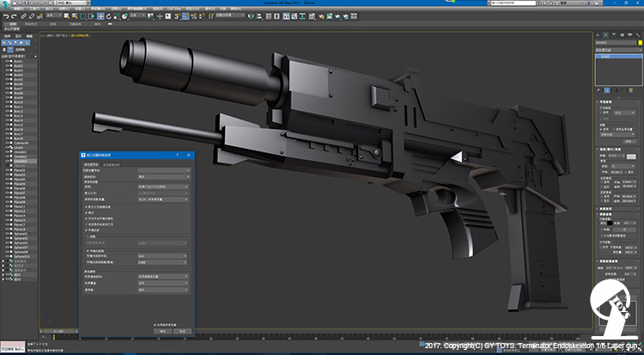Toggle visibility eye of Box01
The image size is (644, 355).
pos(7,61)
